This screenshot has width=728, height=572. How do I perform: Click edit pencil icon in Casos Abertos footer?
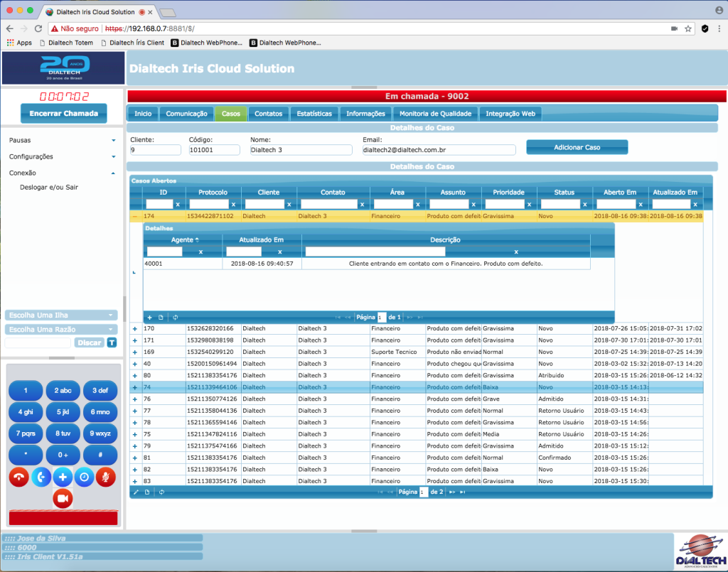pos(136,492)
